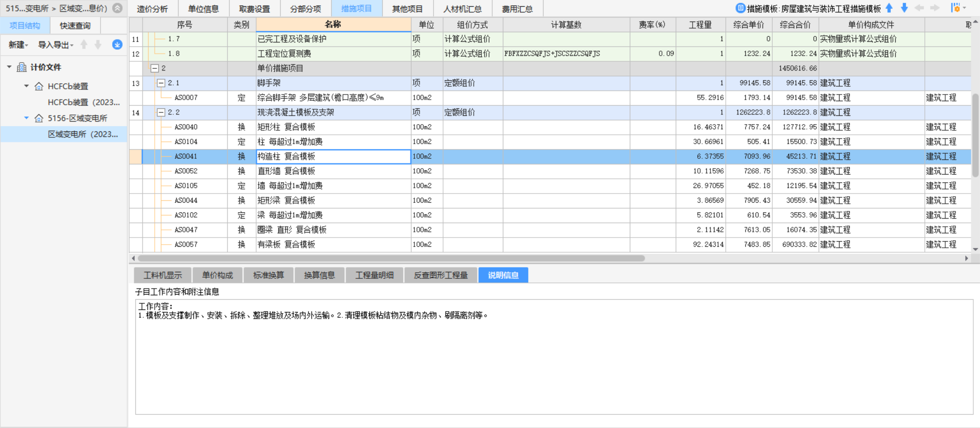Switch to the 措施项目 tab
The image size is (980, 428).
click(356, 9)
